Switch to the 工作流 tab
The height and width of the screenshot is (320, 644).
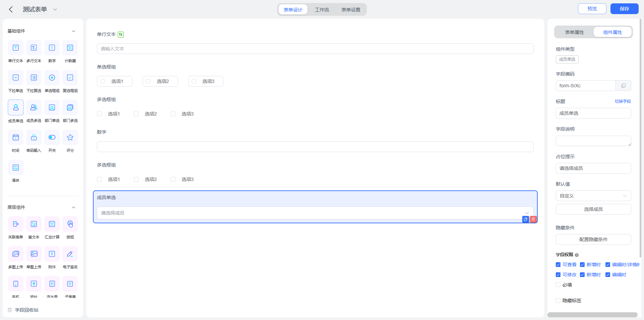322,10
